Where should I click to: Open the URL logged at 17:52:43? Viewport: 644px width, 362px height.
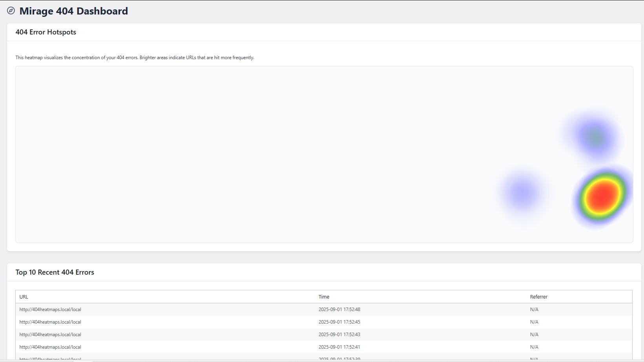50,335
